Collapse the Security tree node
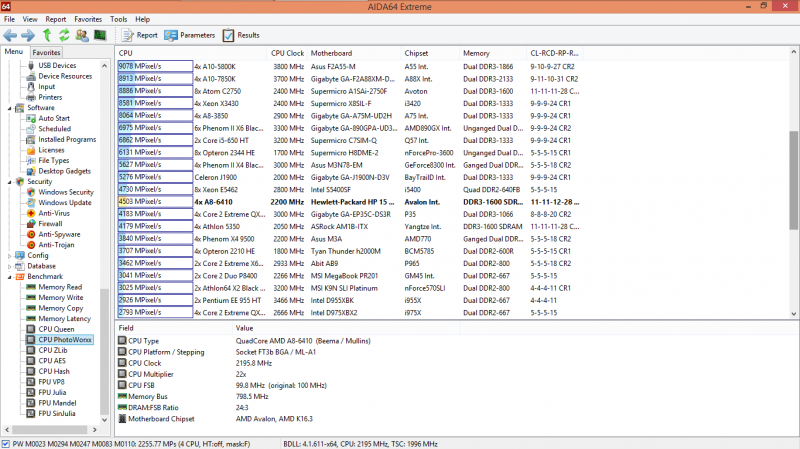Image resolution: width=800 pixels, height=449 pixels. pyautogui.click(x=10, y=182)
